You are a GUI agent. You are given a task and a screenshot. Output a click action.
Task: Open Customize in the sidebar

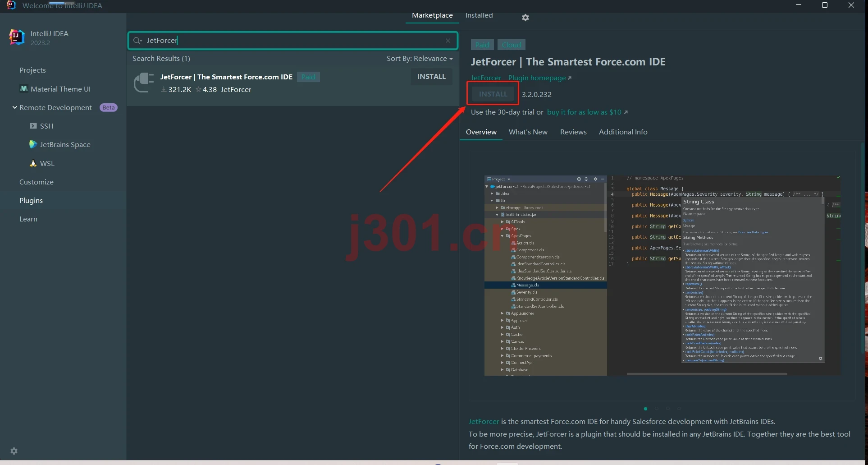pyautogui.click(x=36, y=182)
